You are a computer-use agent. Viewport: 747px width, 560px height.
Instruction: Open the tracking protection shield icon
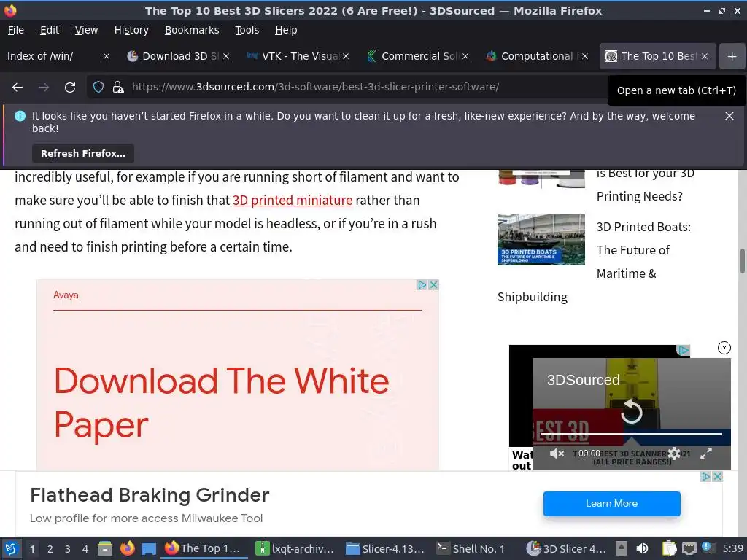pyautogui.click(x=98, y=87)
